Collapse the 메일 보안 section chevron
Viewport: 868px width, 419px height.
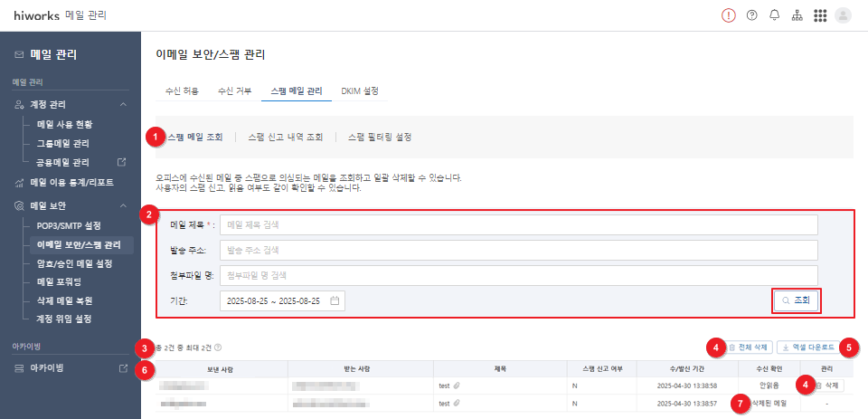coord(124,206)
